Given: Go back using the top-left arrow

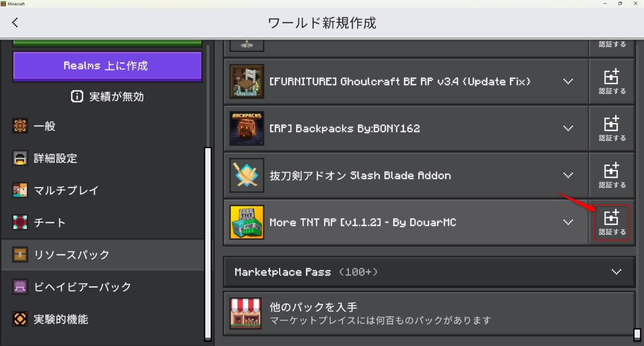Looking at the screenshot, I should click(15, 22).
